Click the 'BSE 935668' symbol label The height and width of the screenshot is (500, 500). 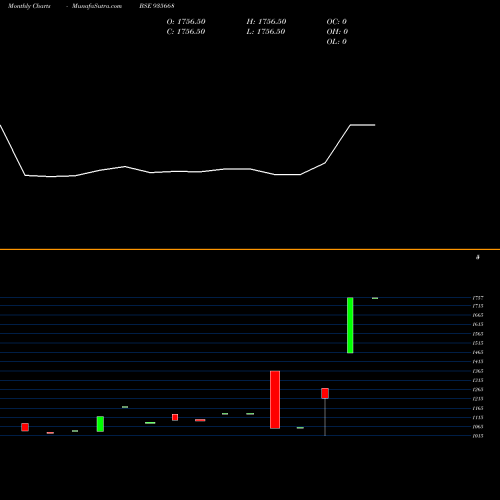pos(157,6)
